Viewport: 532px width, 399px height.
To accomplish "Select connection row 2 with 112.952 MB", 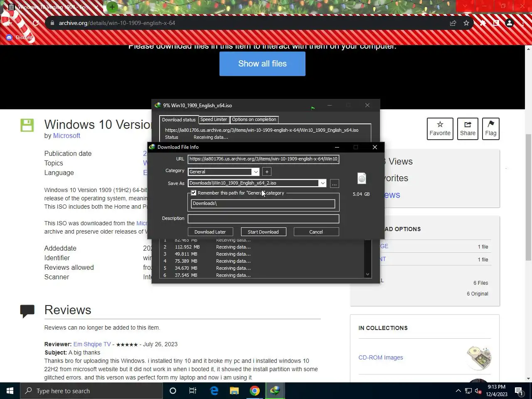I will [262, 247].
